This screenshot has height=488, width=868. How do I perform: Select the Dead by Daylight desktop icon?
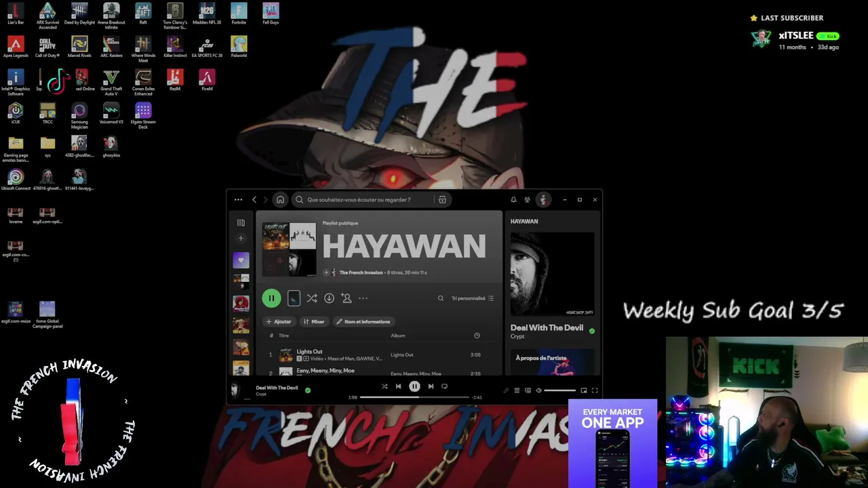tap(79, 14)
